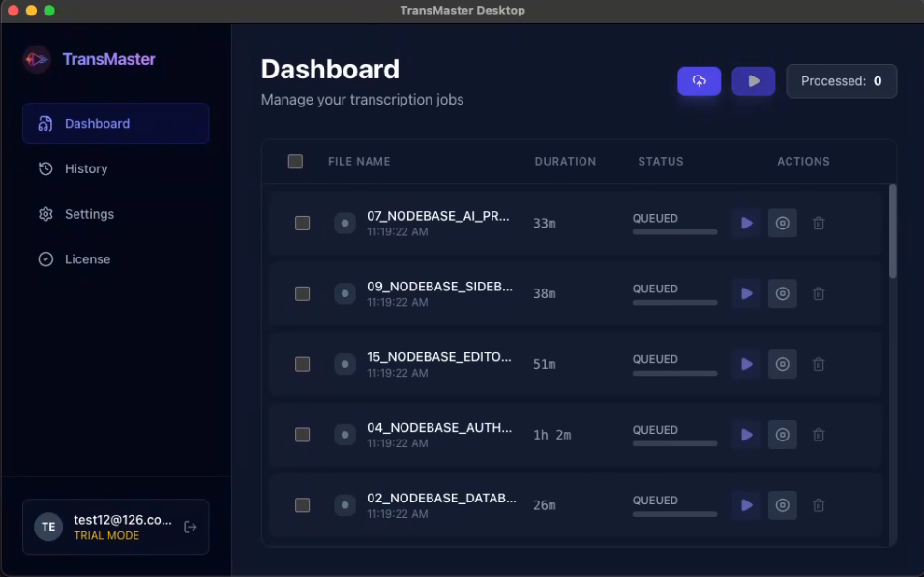924x577 pixels.
Task: Open the License page icon
Action: [45, 258]
